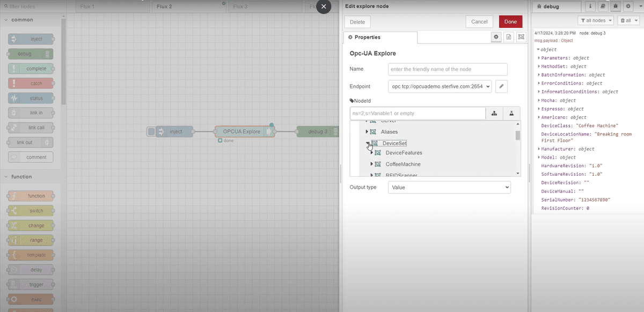Expand the Parameters object in debug

pos(539,58)
